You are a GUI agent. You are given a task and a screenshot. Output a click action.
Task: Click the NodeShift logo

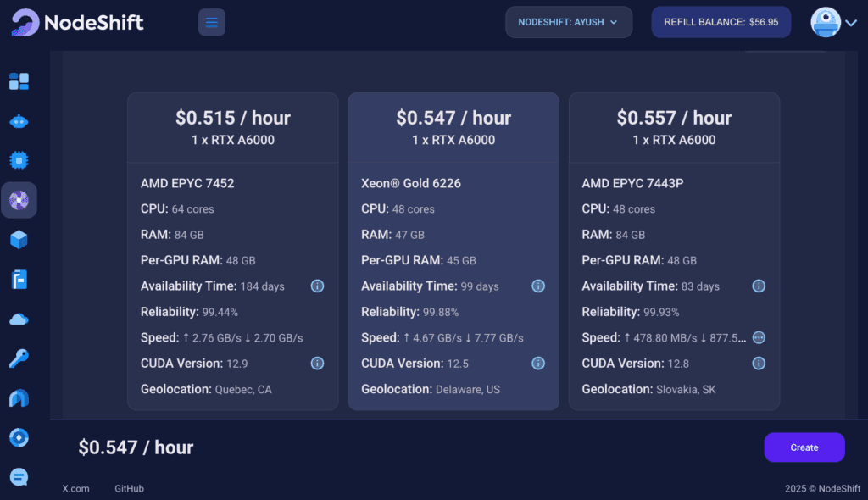pyautogui.click(x=77, y=22)
